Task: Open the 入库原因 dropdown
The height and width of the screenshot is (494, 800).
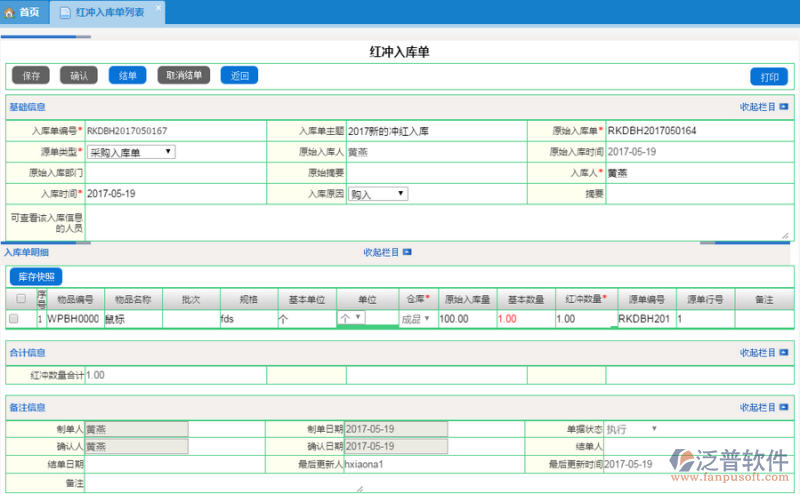Action: pyautogui.click(x=378, y=194)
